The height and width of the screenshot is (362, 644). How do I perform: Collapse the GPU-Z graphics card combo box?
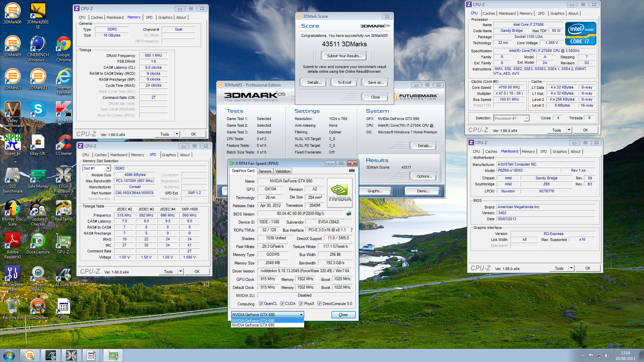click(301, 314)
